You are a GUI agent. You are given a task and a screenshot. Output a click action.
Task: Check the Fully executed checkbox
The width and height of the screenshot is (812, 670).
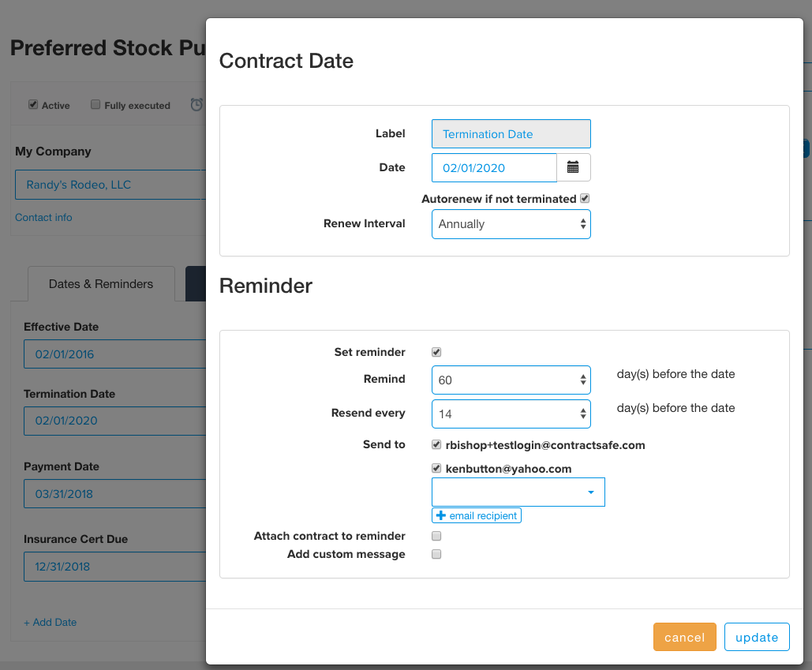point(95,104)
